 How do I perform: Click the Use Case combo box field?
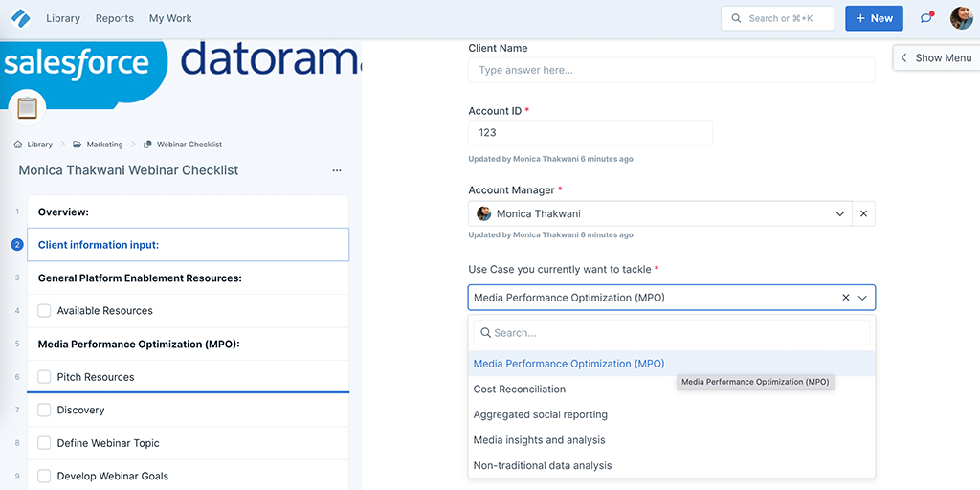671,298
